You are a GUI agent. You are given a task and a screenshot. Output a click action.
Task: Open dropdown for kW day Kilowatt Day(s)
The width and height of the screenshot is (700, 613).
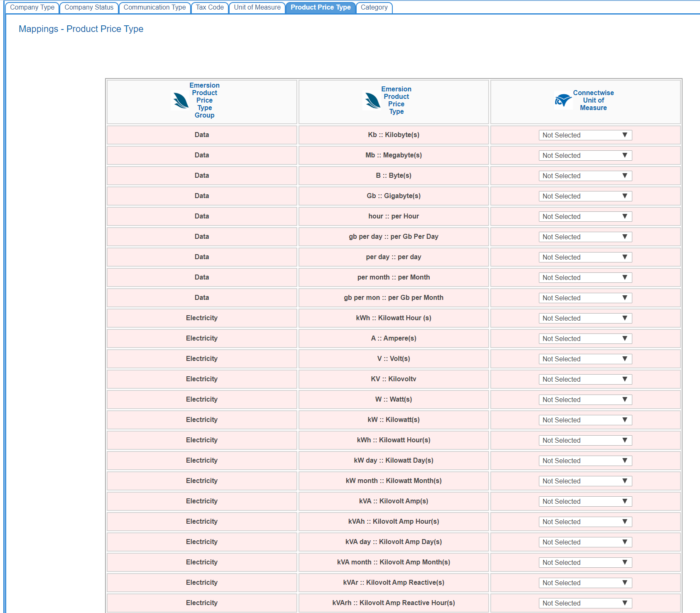(585, 461)
